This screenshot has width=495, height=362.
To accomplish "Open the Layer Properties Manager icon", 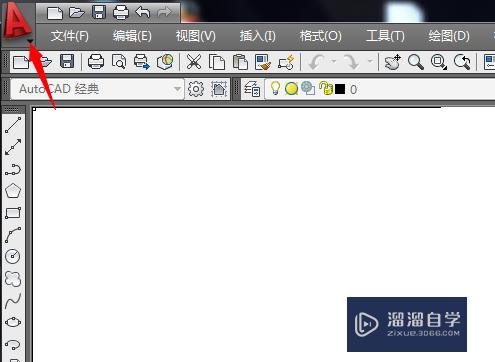I will [x=252, y=89].
